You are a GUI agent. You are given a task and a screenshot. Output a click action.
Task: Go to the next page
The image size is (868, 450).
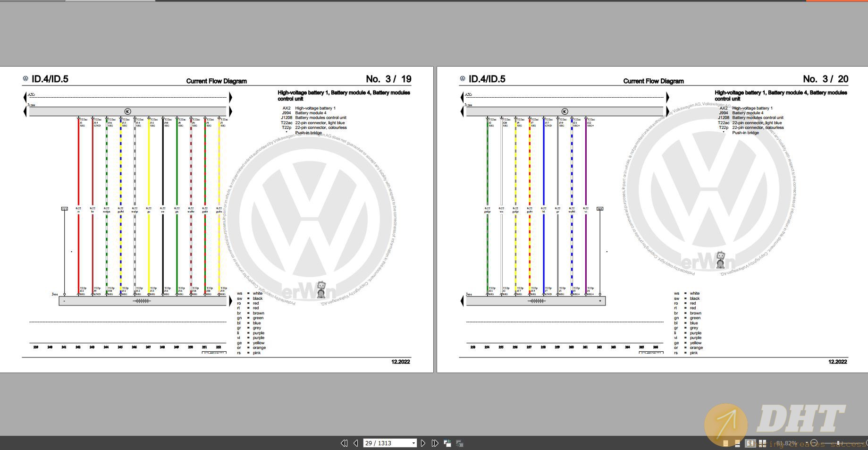tap(423, 443)
